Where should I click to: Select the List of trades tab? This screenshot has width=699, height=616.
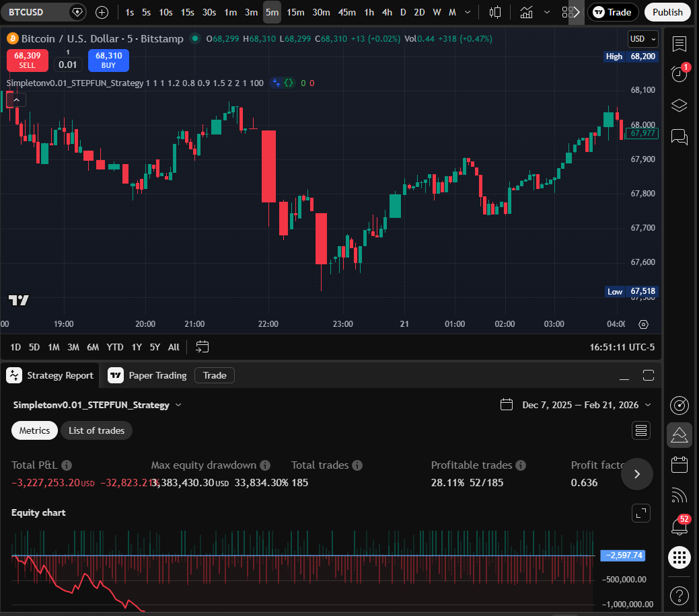click(96, 430)
